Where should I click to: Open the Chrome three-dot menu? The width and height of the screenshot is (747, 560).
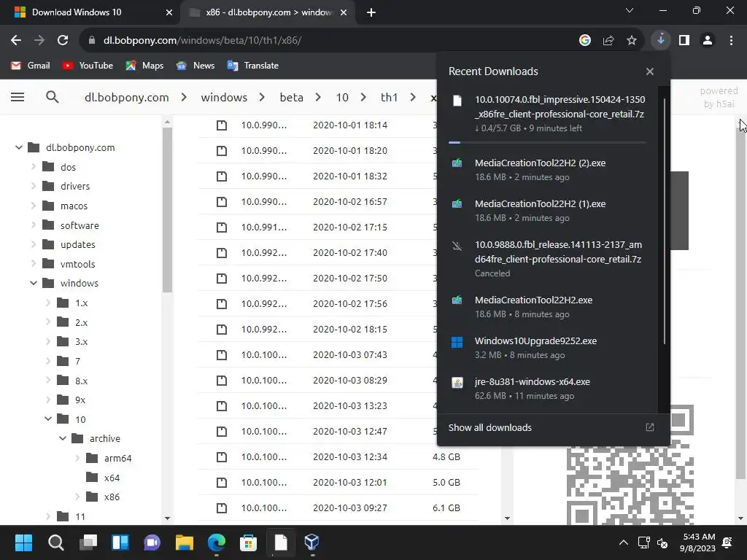731,41
